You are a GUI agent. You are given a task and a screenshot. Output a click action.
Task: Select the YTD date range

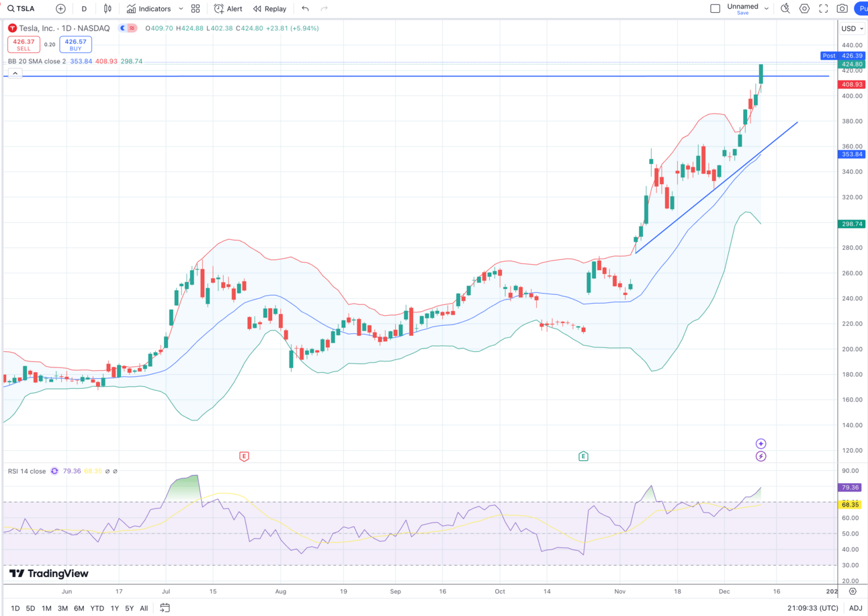pos(97,609)
